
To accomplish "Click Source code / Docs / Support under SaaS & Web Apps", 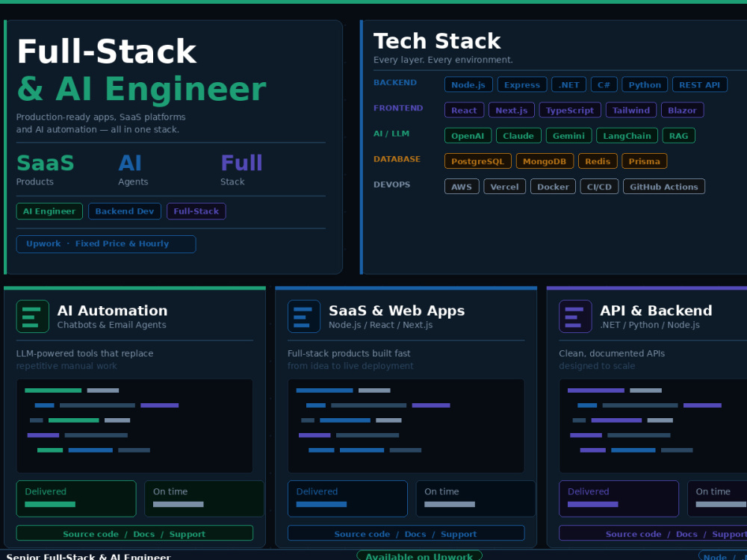I will pos(406,533).
